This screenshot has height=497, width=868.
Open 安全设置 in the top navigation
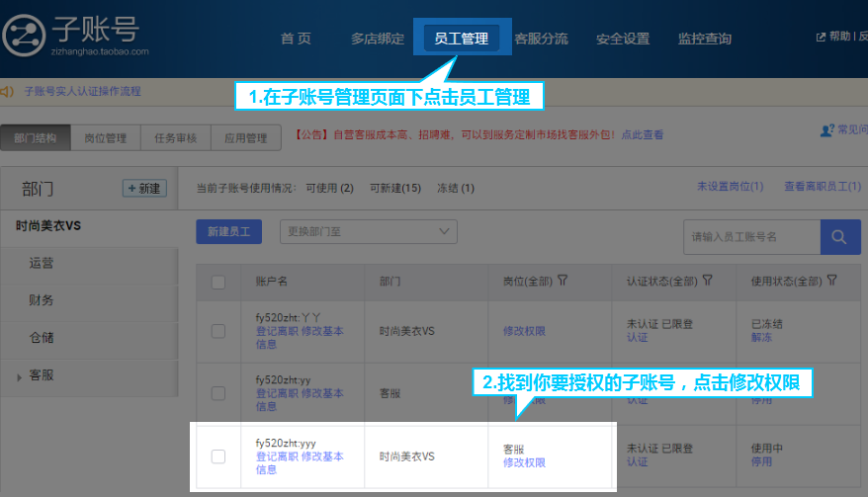[623, 39]
